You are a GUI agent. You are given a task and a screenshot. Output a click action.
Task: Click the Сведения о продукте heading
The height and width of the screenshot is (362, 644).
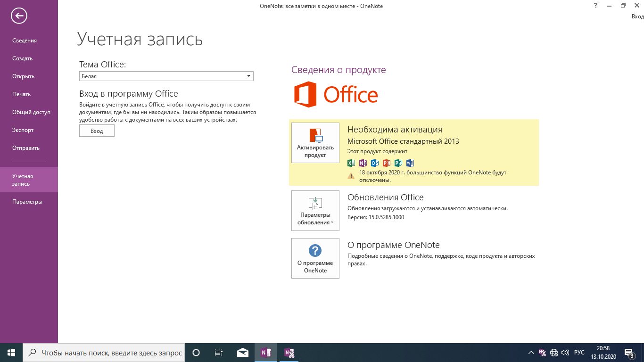(339, 70)
